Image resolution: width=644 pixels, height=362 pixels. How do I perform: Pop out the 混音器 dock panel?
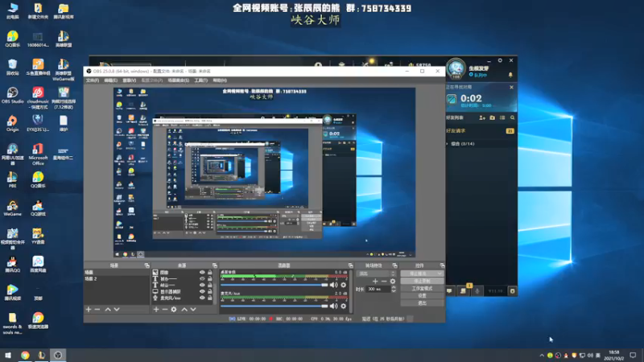click(x=350, y=265)
